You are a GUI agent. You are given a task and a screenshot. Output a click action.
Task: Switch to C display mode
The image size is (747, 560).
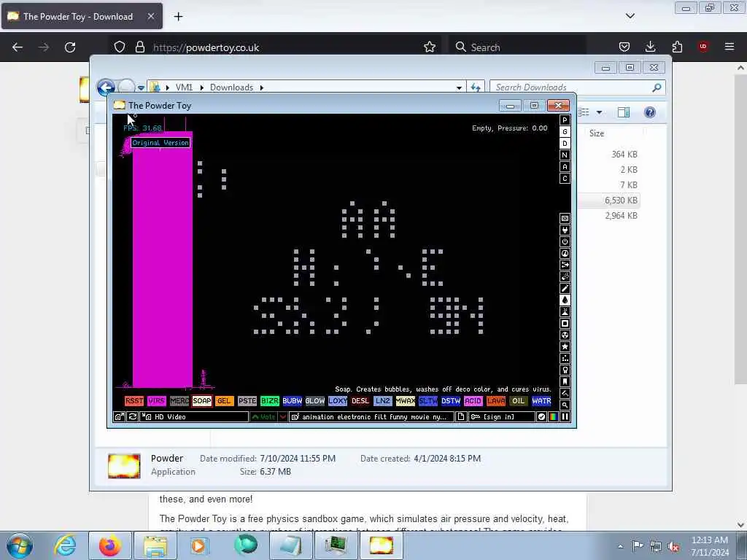click(x=565, y=179)
